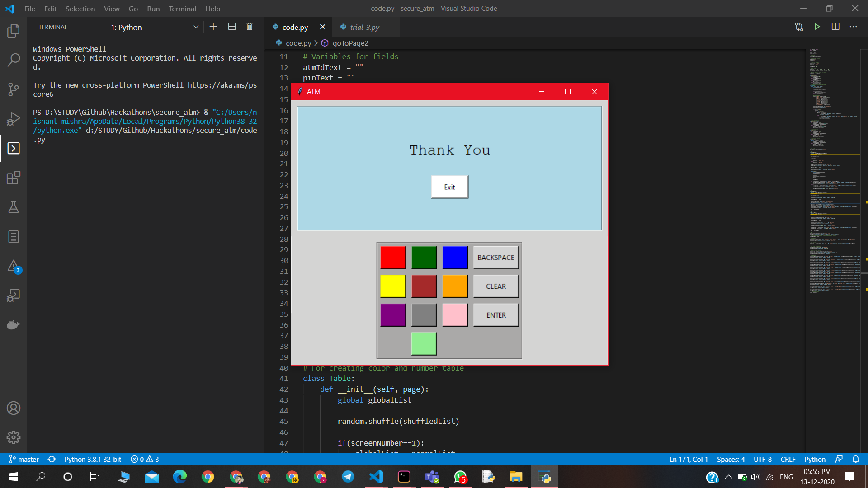
Task: Open the Search view icon
Action: point(14,60)
